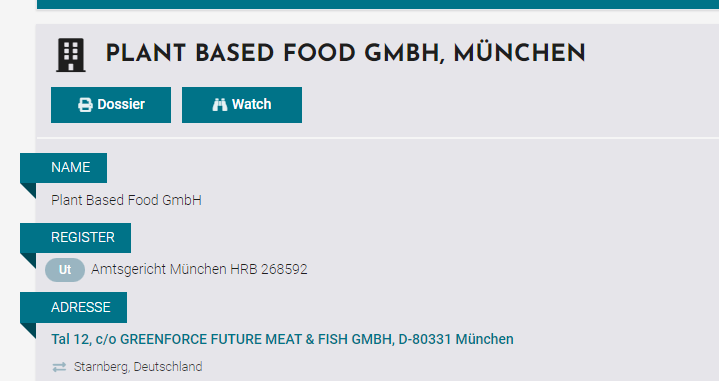Open the Tal 12 address link
Screen dimensions: 719x381
click(x=282, y=339)
